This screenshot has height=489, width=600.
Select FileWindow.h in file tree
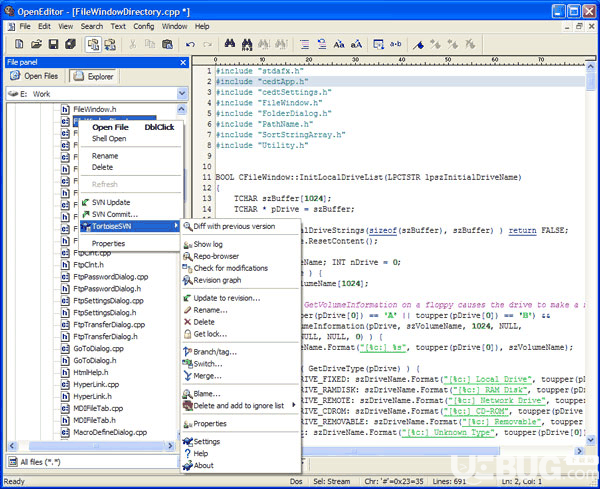pos(95,109)
